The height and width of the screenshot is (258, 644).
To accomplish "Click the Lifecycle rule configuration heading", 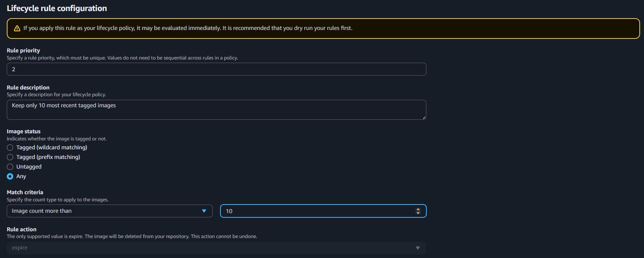I will pos(57,8).
